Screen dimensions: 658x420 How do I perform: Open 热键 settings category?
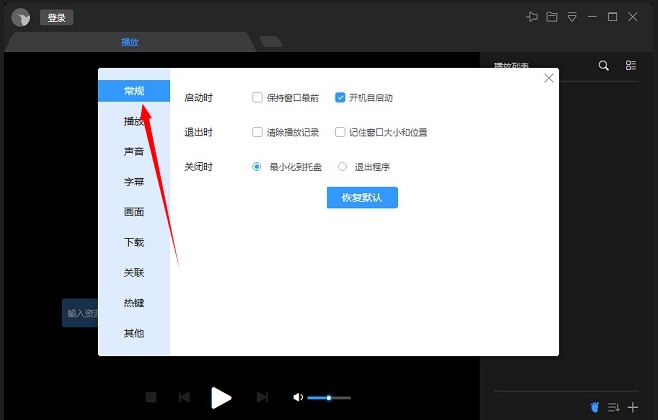point(134,303)
